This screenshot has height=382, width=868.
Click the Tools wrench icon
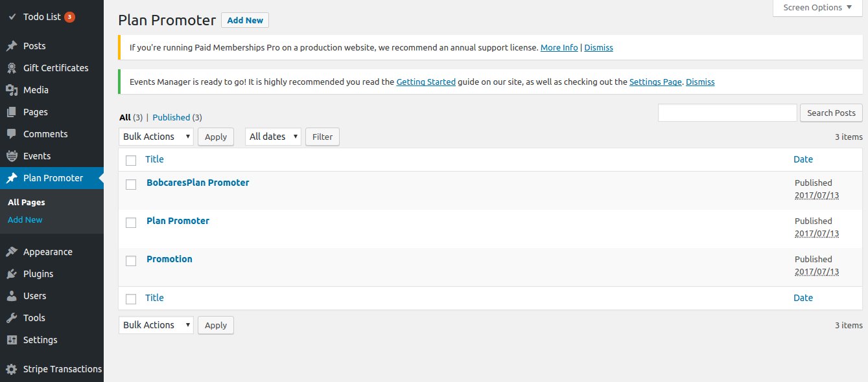tap(12, 318)
